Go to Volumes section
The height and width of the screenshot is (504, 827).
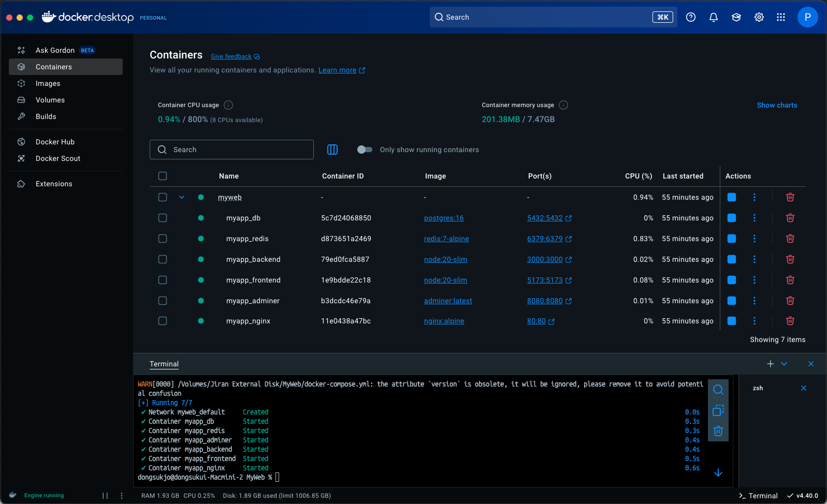66,100
